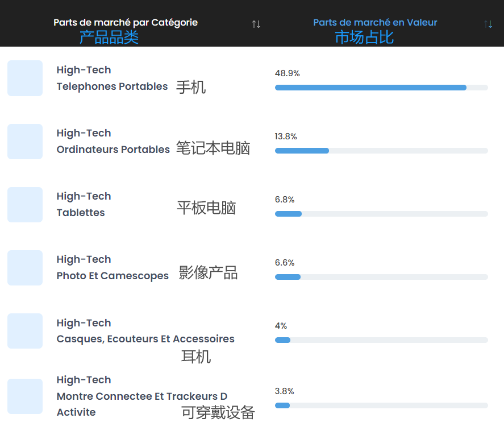Sort by Parts de marché en Valeur arrows

click(488, 24)
